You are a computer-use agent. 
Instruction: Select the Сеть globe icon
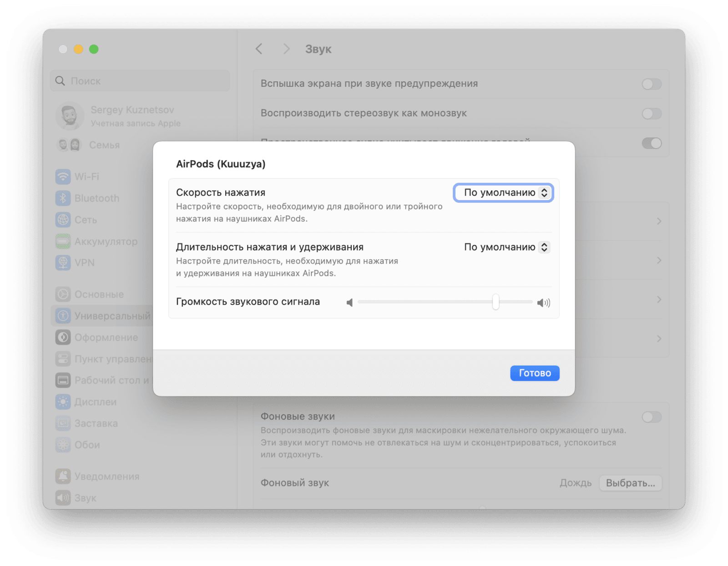pyautogui.click(x=63, y=220)
